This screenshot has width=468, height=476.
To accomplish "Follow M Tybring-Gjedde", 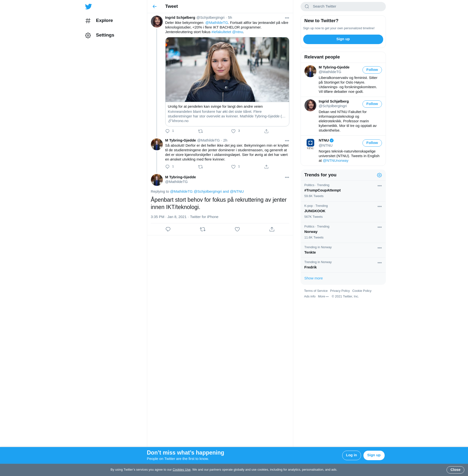I will pyautogui.click(x=372, y=70).
